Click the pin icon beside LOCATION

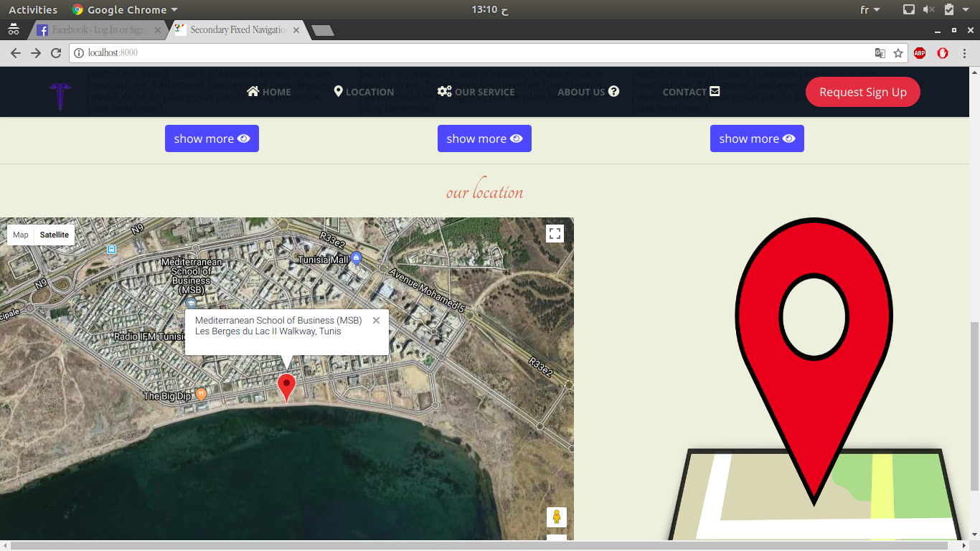pyautogui.click(x=339, y=91)
